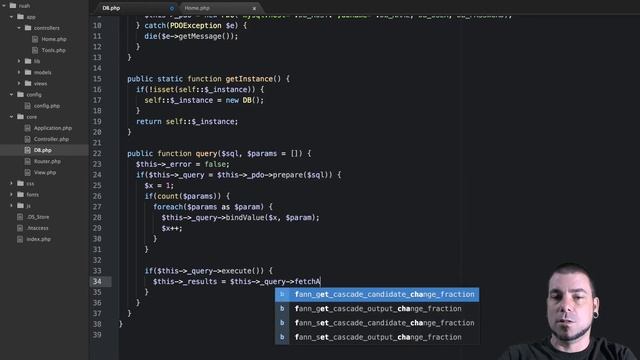Click line number 22 in gutter
The image size is (640, 360).
[x=97, y=153]
